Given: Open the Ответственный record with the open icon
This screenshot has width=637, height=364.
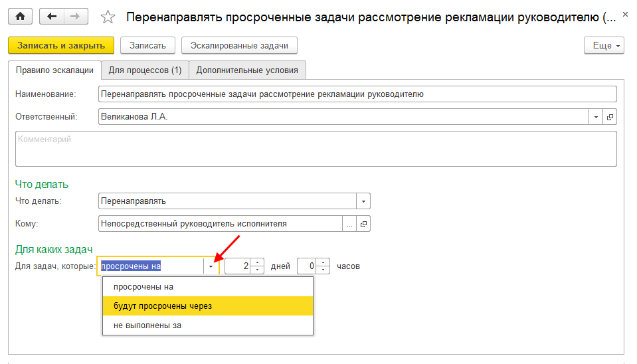Looking at the screenshot, I should [x=610, y=117].
